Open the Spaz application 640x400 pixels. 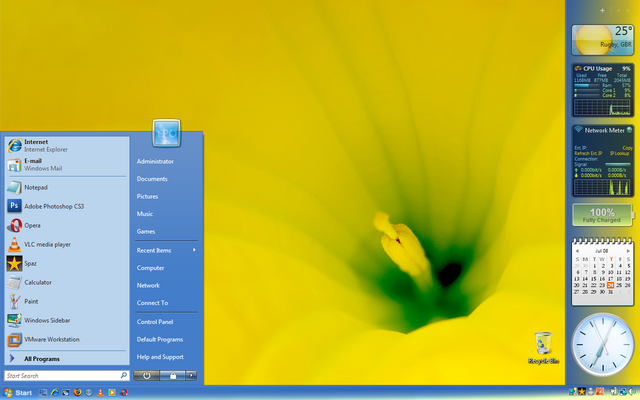[67, 263]
